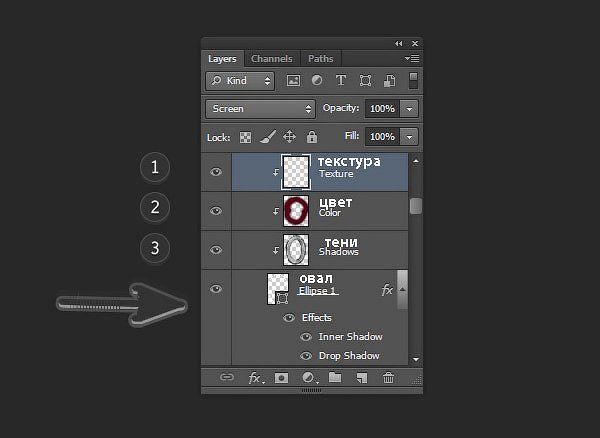Click the shape layer filter icon
The height and width of the screenshot is (438, 600).
365,81
